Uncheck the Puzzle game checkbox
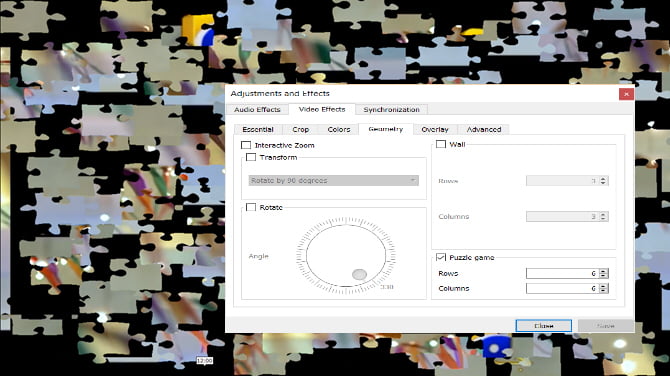 pyautogui.click(x=441, y=257)
